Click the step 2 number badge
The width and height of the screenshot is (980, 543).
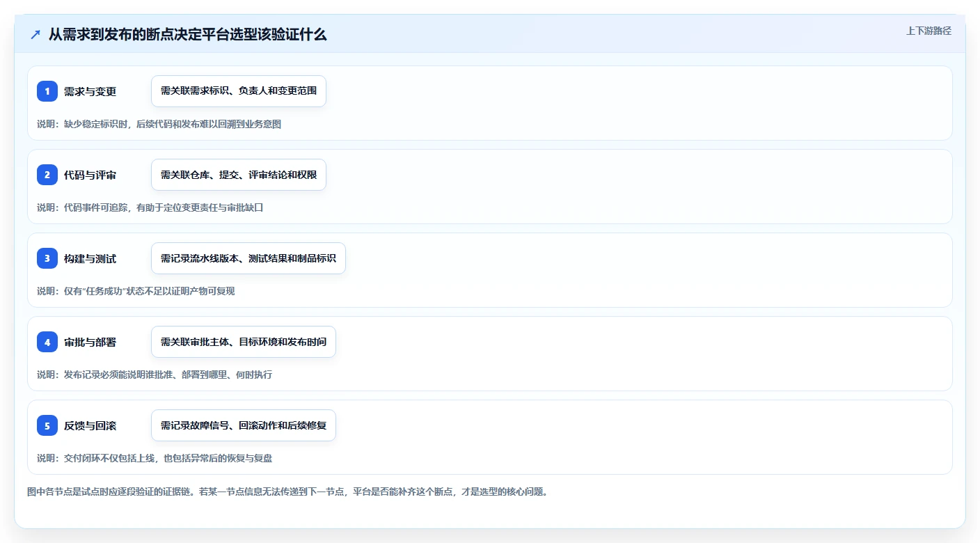point(47,175)
